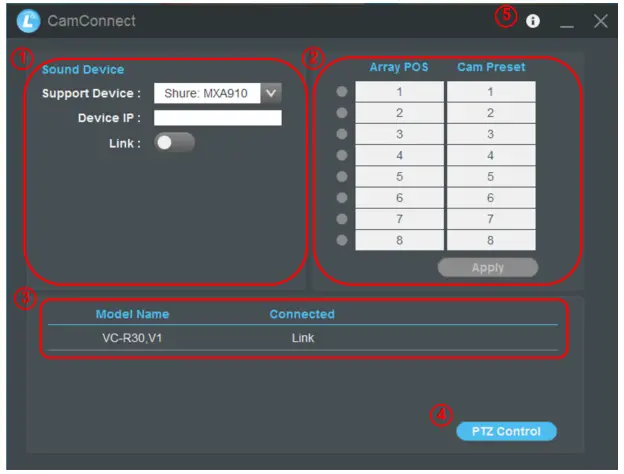Select Array POS field 2

pyautogui.click(x=399, y=113)
